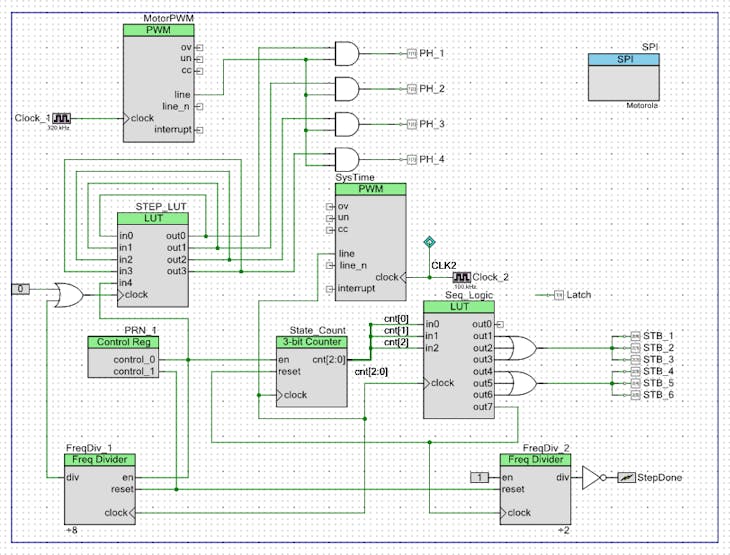Select the AND gate driving PH_1
Viewport: 730px width, 555px height.
347,54
